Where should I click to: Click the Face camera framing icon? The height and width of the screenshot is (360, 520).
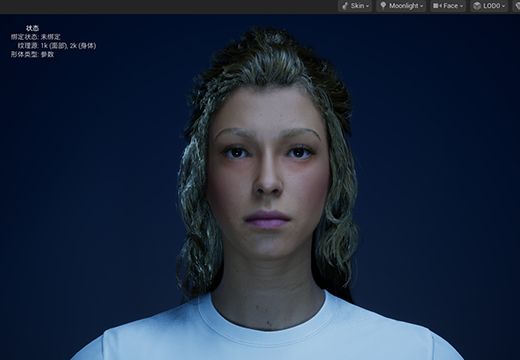point(437,6)
